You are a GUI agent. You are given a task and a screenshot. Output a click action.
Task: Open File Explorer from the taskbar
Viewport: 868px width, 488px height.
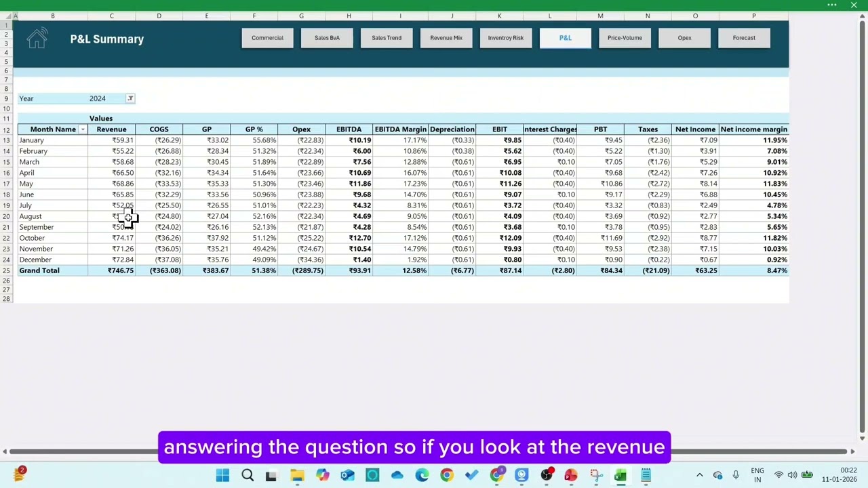[x=297, y=476]
